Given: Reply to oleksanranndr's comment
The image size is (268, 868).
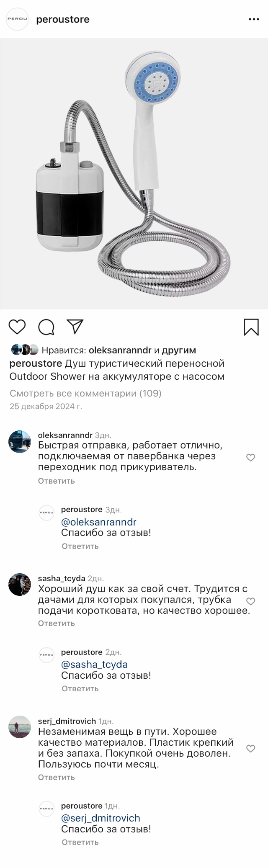Looking at the screenshot, I should [56, 481].
